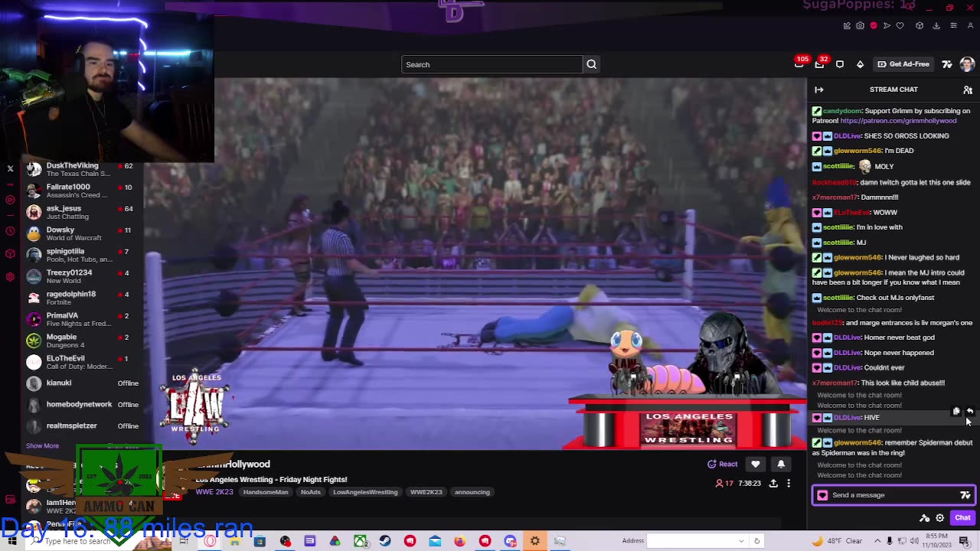Click the stream video player
This screenshot has width=980, height=551.
coord(475,264)
